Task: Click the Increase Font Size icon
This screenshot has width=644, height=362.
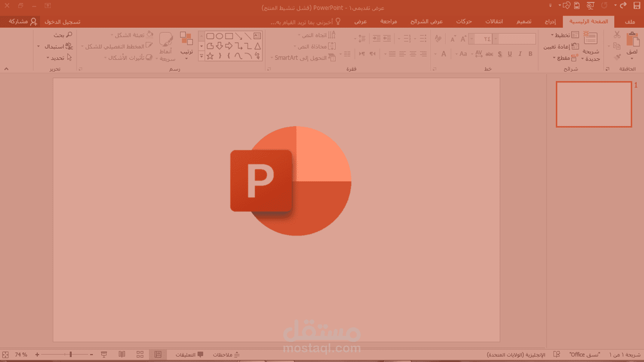Action: (463, 39)
